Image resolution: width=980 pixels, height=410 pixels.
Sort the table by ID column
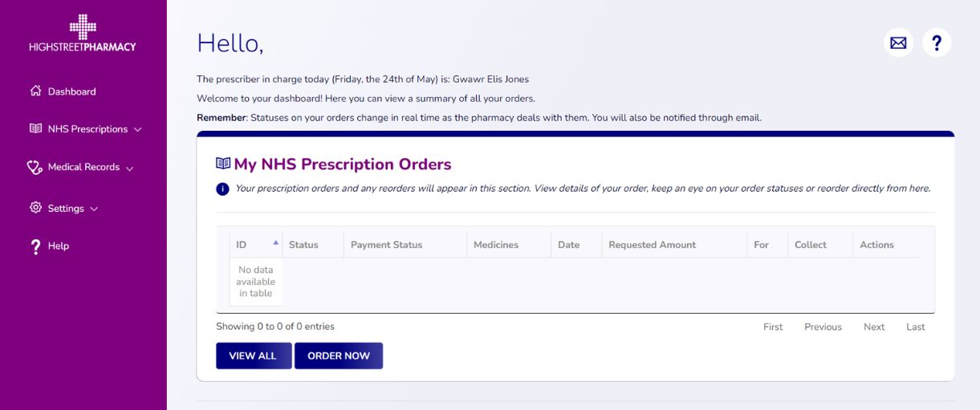pyautogui.click(x=255, y=245)
